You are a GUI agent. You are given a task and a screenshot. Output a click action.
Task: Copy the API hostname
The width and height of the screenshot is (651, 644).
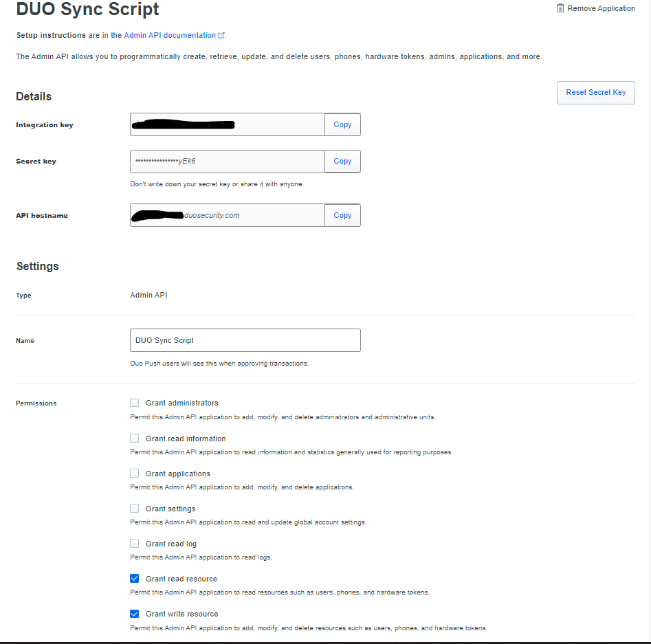[342, 215]
